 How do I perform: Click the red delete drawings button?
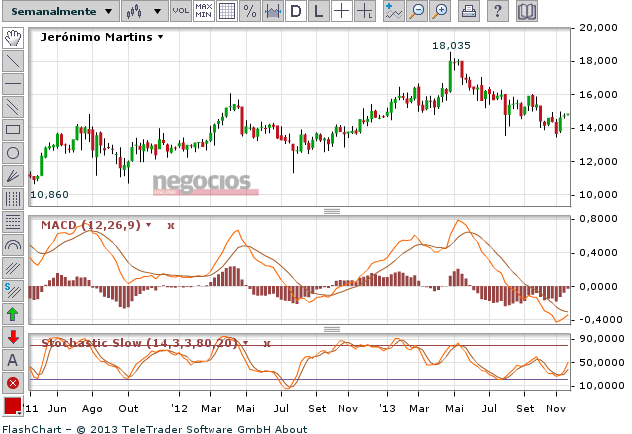pyautogui.click(x=13, y=383)
